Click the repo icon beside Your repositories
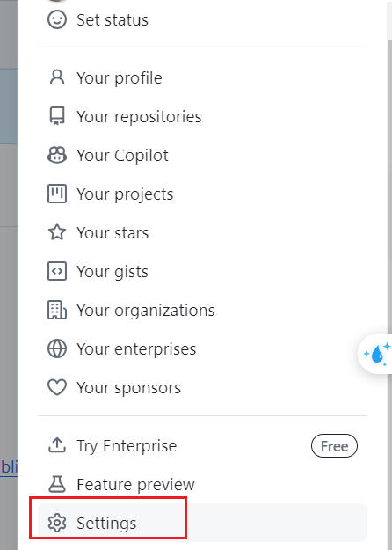The height and width of the screenshot is (550, 392). click(57, 116)
